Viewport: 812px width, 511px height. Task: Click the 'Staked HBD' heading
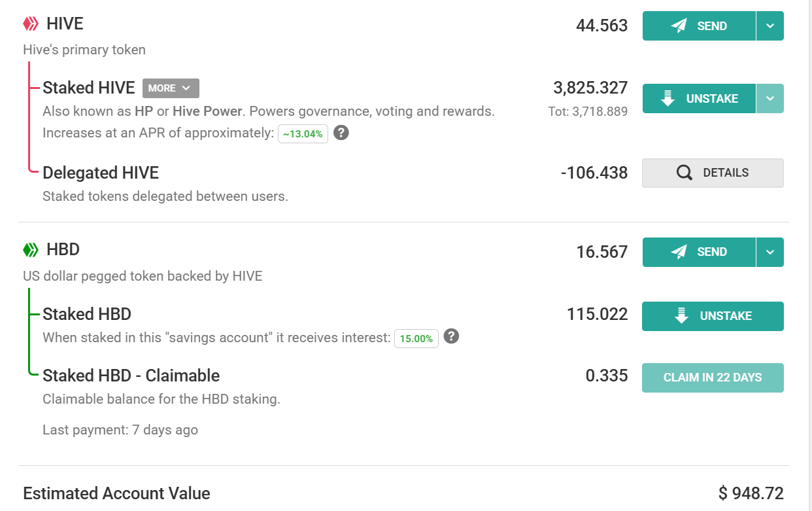click(87, 314)
